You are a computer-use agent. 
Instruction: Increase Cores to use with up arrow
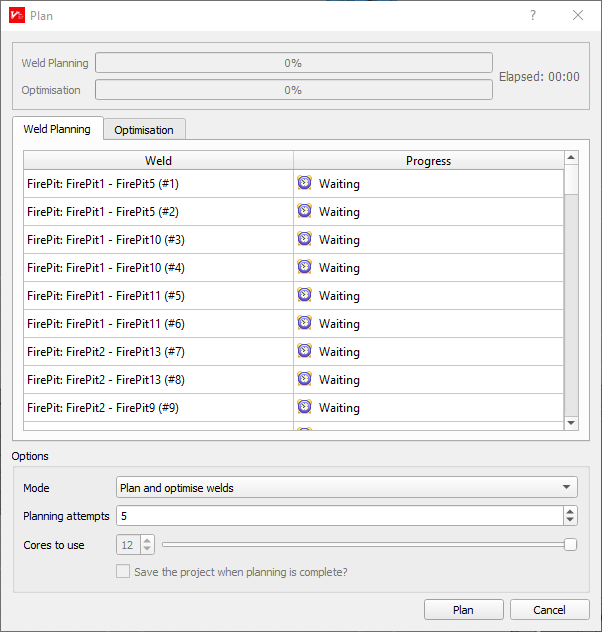147,540
